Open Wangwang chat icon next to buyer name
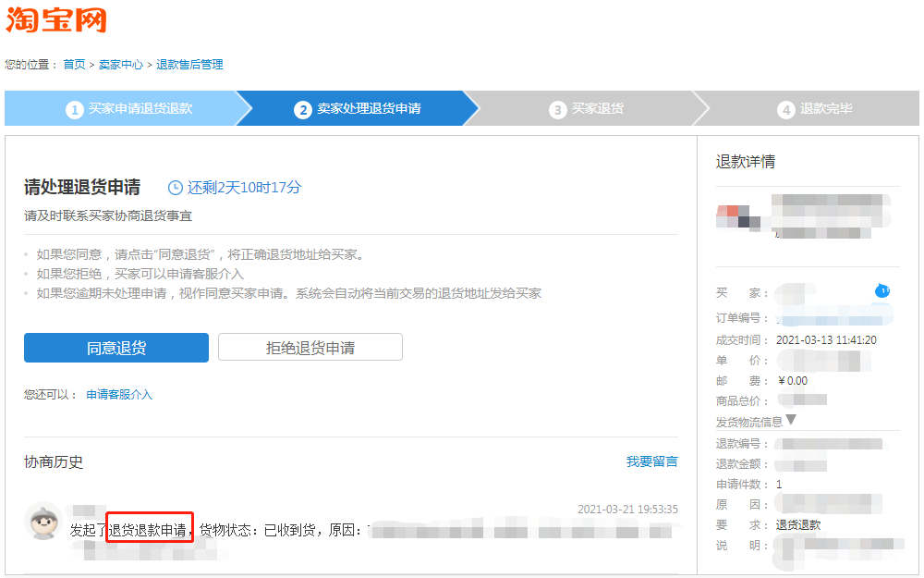Screen dimensions: 924x578 (x=883, y=290)
